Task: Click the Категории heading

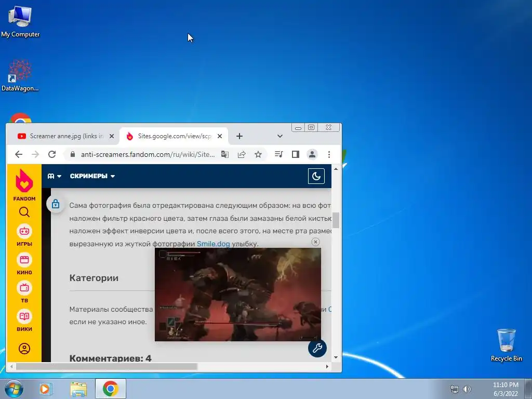Action: click(x=94, y=278)
